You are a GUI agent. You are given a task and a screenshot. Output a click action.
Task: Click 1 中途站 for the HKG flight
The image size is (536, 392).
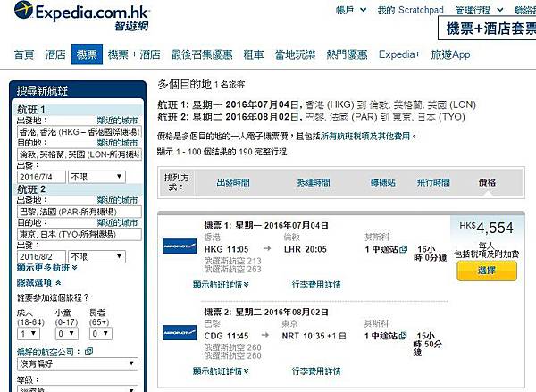tap(381, 249)
